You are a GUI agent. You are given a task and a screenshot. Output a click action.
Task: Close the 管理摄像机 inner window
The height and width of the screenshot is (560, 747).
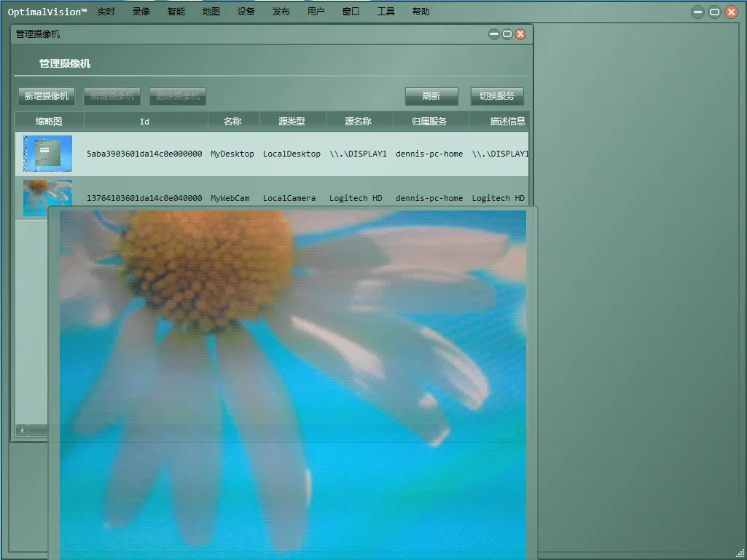(520, 33)
